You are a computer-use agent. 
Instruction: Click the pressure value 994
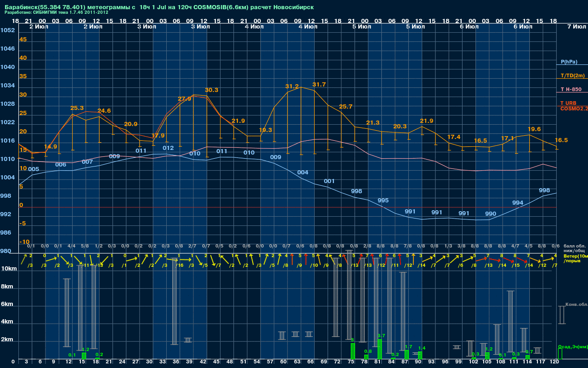pos(518,203)
